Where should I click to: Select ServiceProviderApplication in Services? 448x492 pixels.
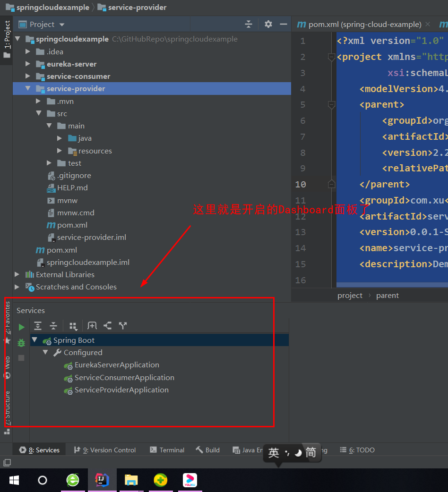(121, 390)
